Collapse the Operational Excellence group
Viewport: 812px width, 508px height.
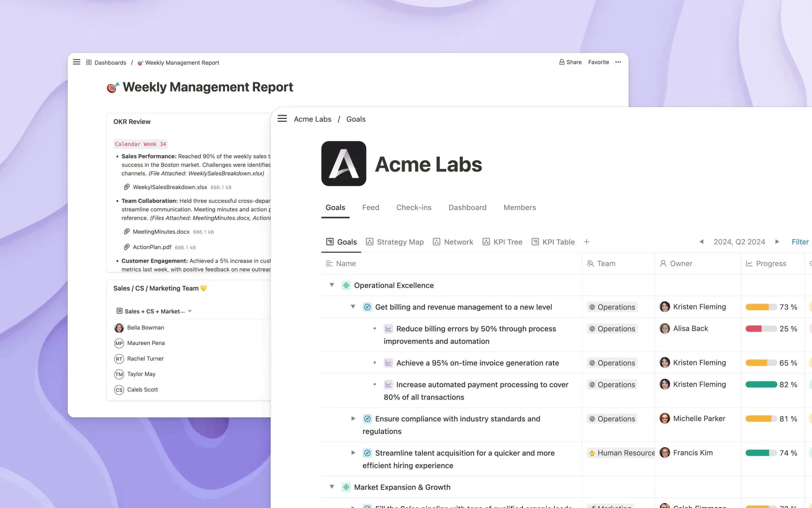coord(332,285)
